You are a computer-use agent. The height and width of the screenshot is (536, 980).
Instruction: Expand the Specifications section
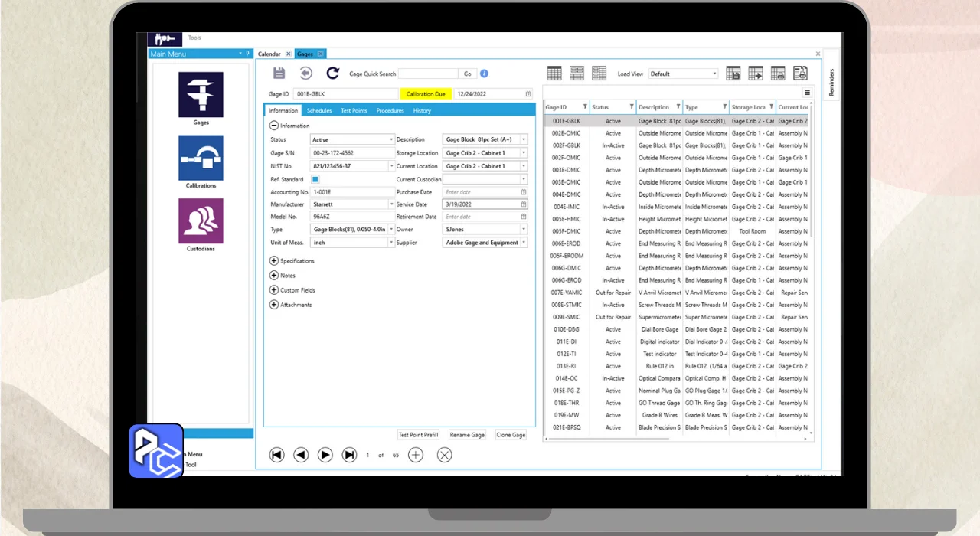[274, 261]
